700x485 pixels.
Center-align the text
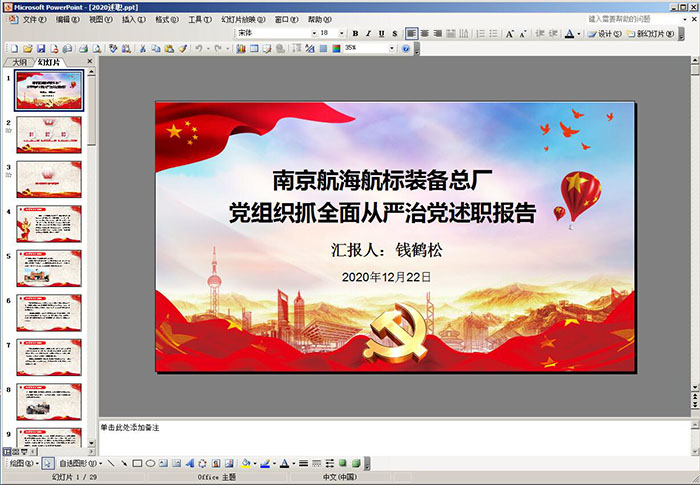tap(425, 33)
